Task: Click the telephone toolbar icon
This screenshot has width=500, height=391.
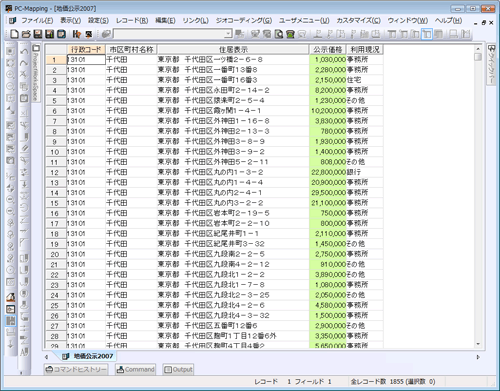Action: [x=290, y=34]
